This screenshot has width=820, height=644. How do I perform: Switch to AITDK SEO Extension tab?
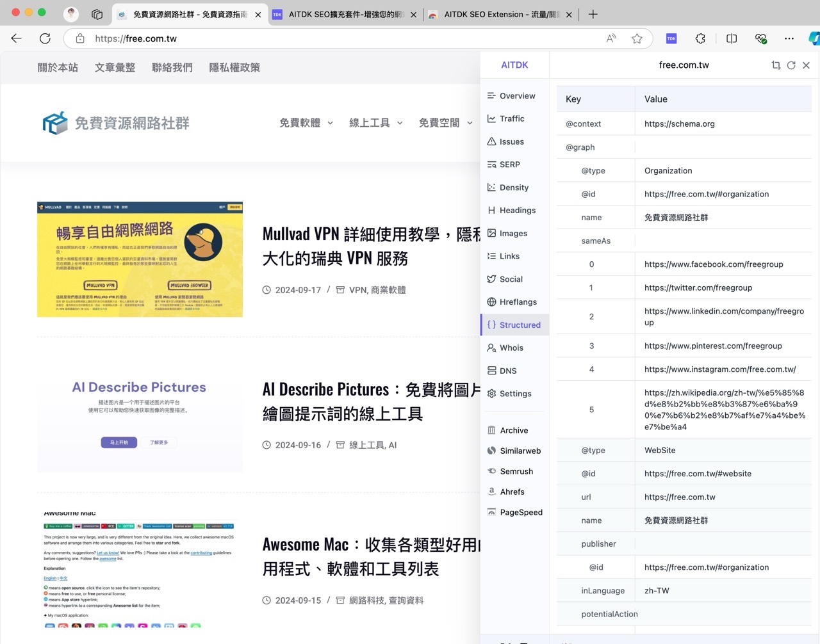(x=500, y=14)
